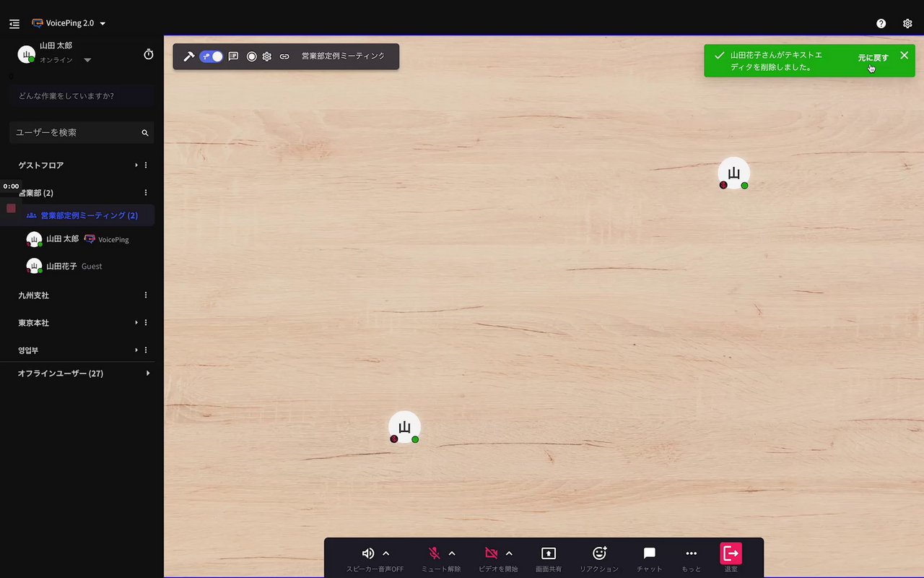Open the 九州支社 more options menu
Image resolution: width=924 pixels, height=578 pixels.
click(x=146, y=296)
